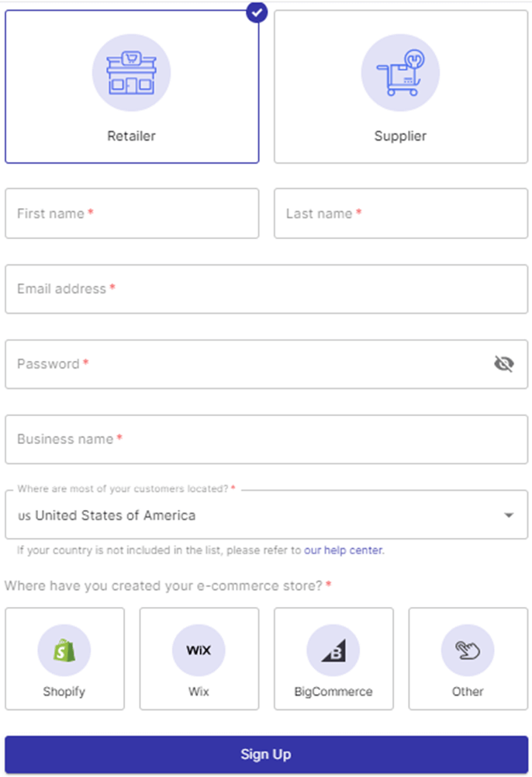
Task: Pick the Shopify bag logo
Action: pos(64,650)
